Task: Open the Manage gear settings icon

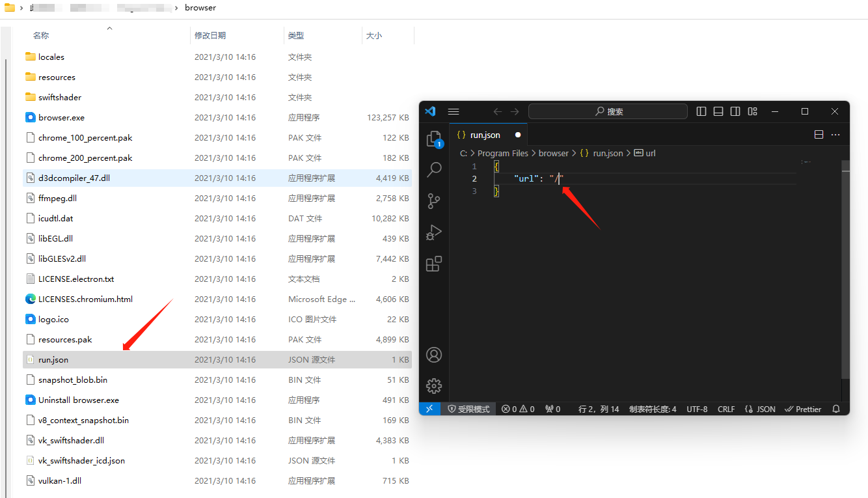Action: (x=434, y=385)
